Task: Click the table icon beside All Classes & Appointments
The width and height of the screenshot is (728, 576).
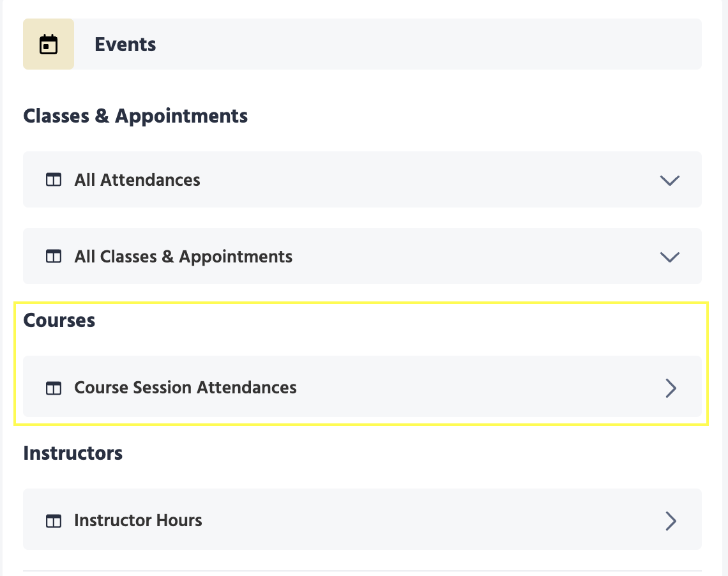Action: pos(54,257)
